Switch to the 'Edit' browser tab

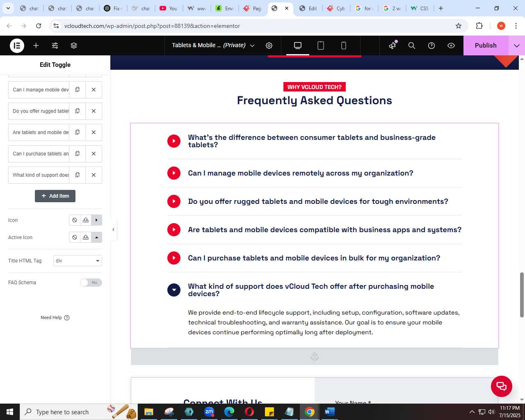(x=308, y=8)
